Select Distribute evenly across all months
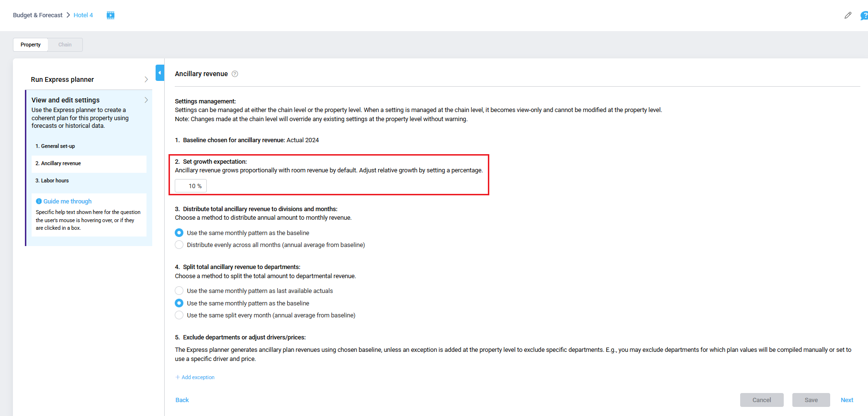This screenshot has height=416, width=868. 179,245
